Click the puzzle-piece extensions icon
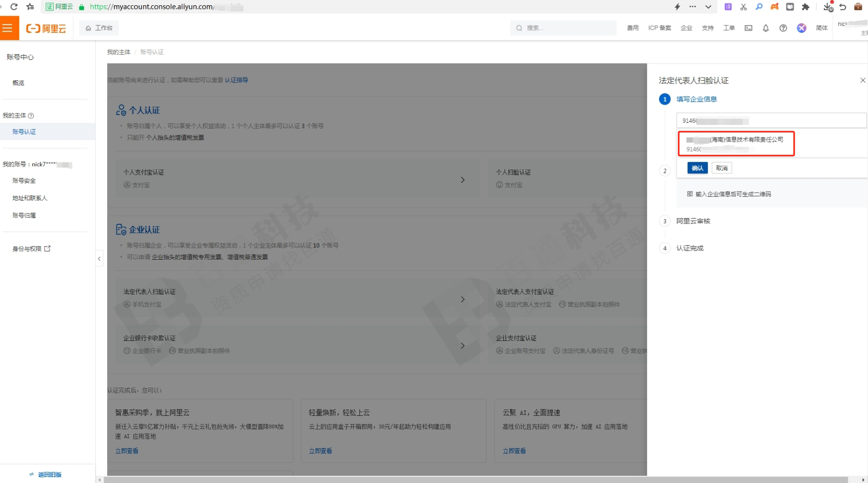Image resolution: width=868 pixels, height=483 pixels. 806,7
